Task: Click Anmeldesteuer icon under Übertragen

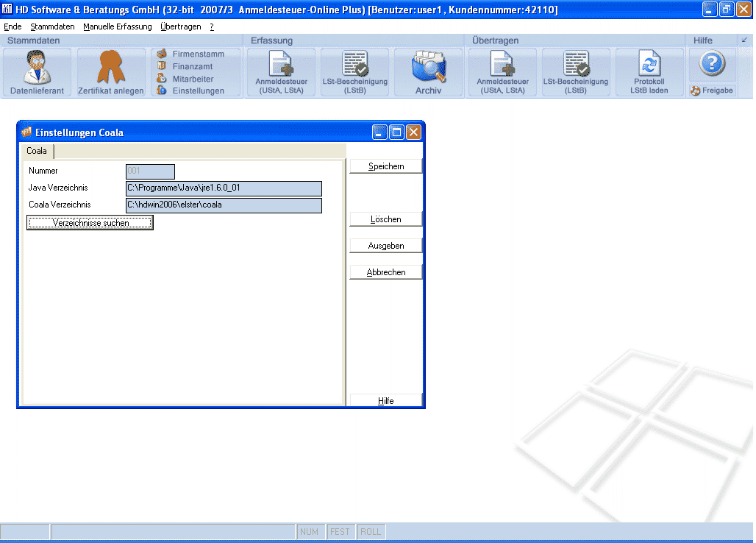Action: coord(502,72)
